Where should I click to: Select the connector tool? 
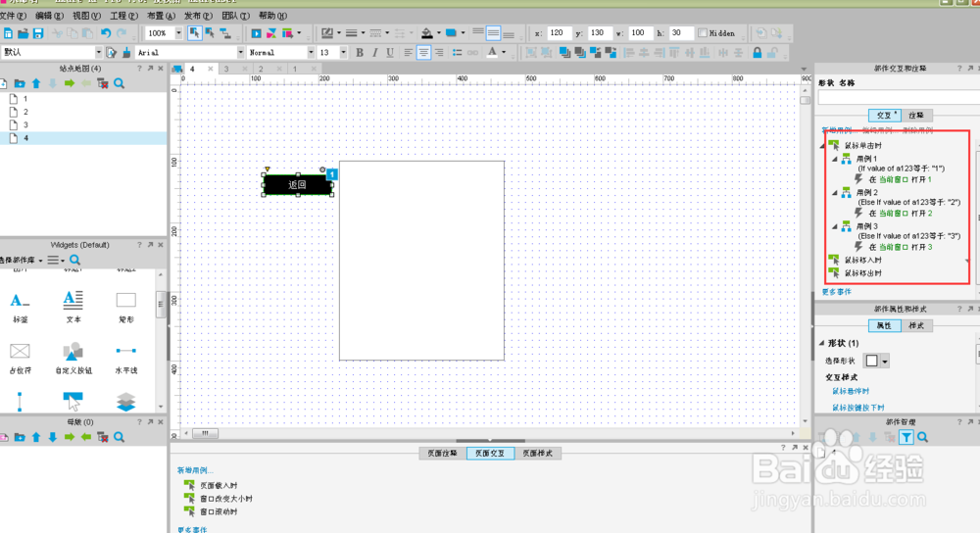click(x=225, y=33)
